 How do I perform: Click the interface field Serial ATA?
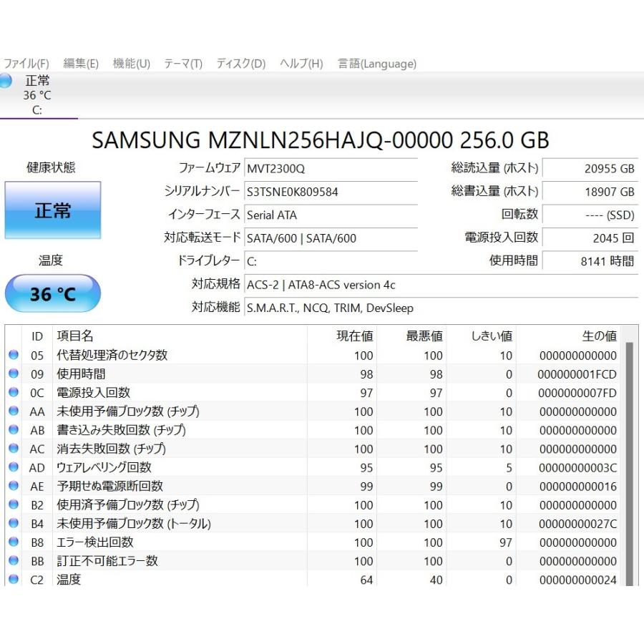(331, 215)
